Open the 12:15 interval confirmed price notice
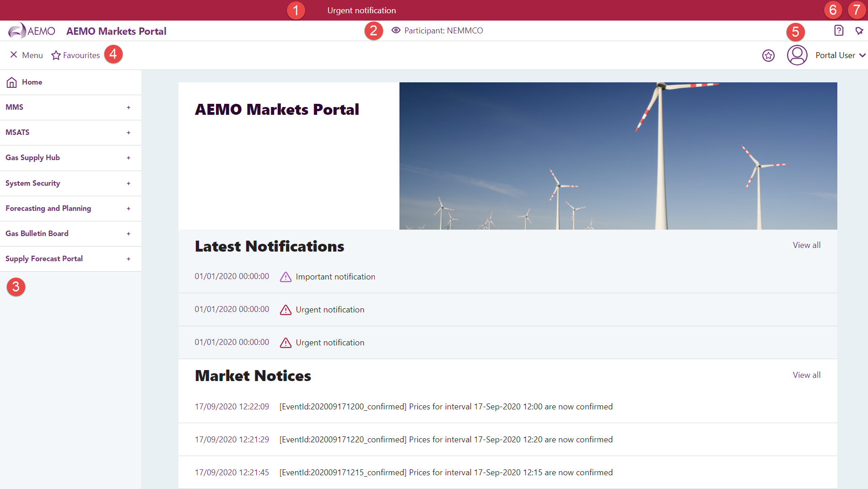868x489 pixels. pos(446,473)
